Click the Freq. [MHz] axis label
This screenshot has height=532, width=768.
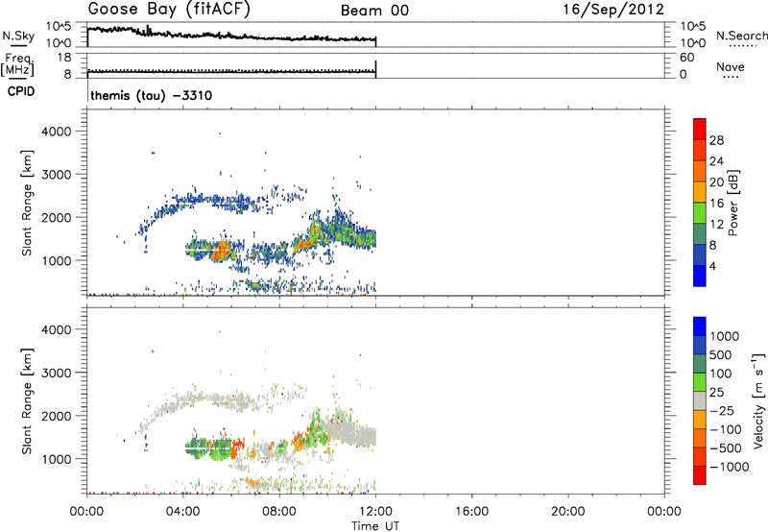click(18, 64)
